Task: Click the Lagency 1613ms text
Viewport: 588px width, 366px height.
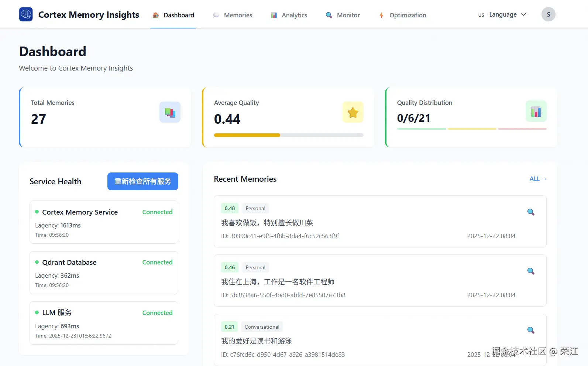Action: tap(58, 225)
